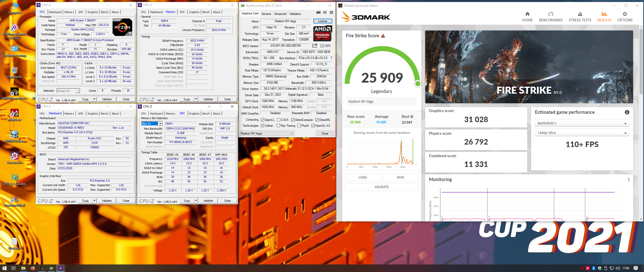Click the info icon beside Estimated game performance
The image size is (644, 272).
pyautogui.click(x=627, y=112)
